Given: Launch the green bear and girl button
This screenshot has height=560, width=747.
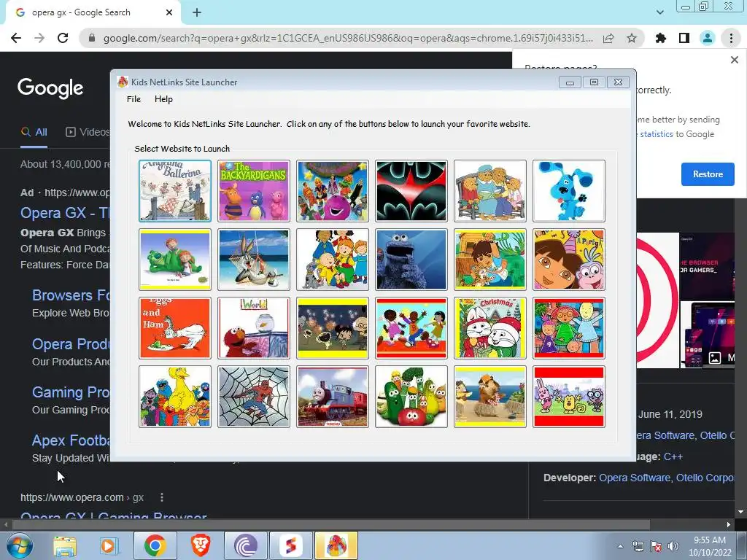Looking at the screenshot, I should [175, 260].
